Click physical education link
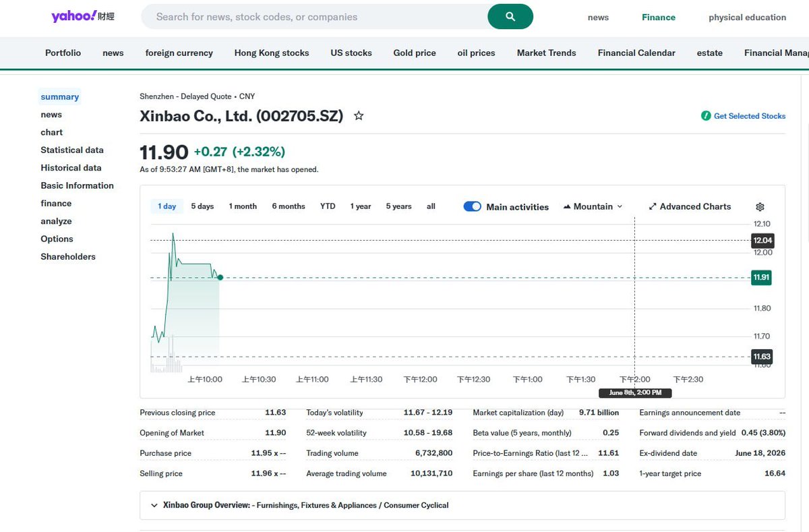The height and width of the screenshot is (532, 809). tap(747, 18)
